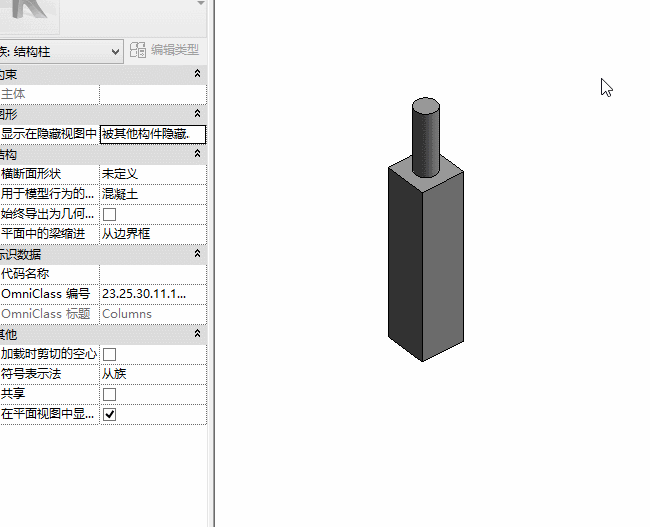The image size is (650, 527).
Task: Click the 符号表示法 label
Action: point(31,374)
